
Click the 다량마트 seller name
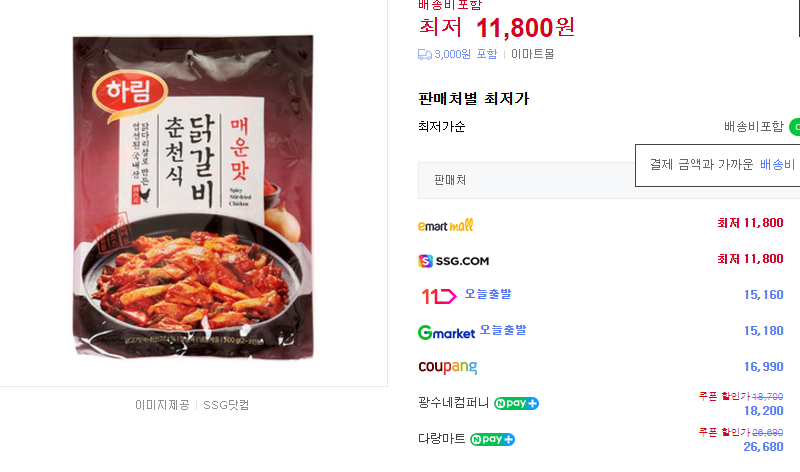(x=441, y=439)
